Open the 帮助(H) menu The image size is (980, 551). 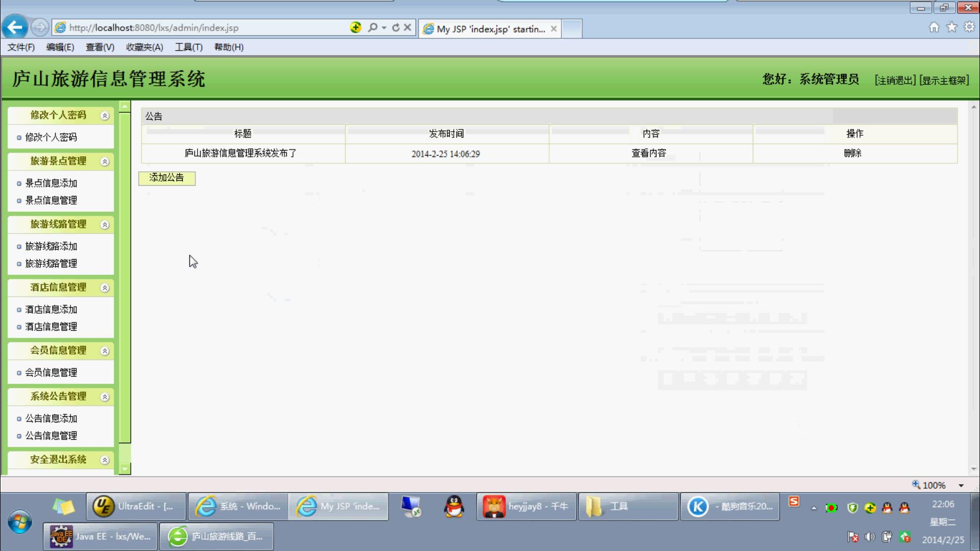(x=229, y=47)
